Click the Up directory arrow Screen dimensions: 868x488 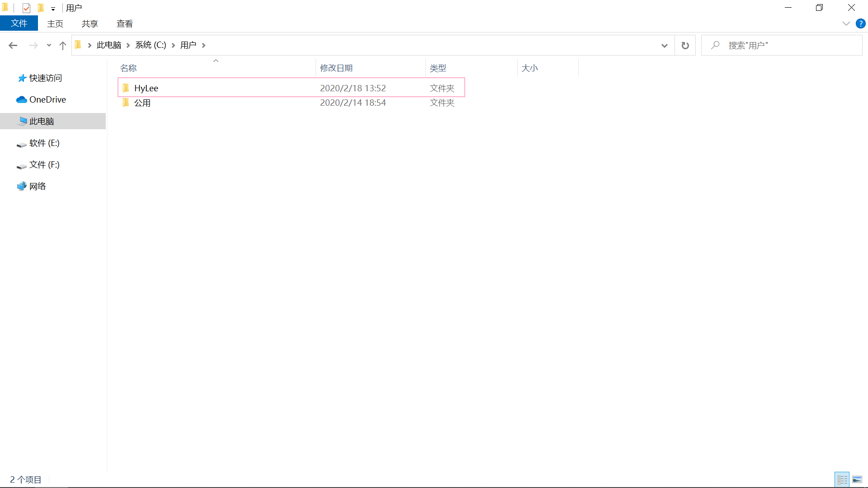tap(63, 45)
